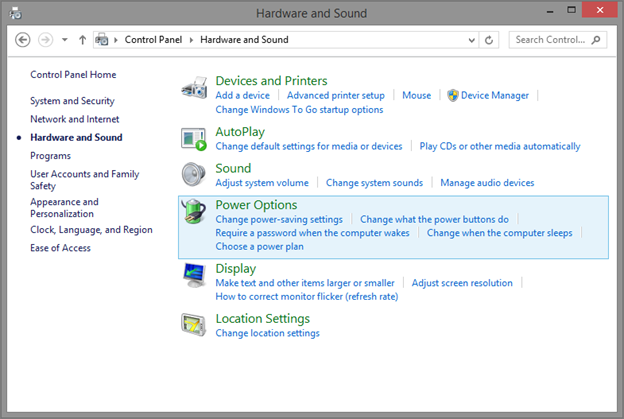
Task: Open the Display monitor icon
Action: [x=194, y=275]
